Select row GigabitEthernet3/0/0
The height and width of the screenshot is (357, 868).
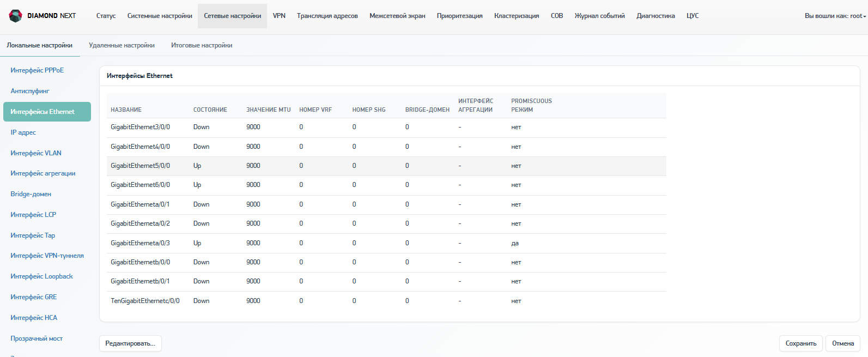(x=386, y=128)
